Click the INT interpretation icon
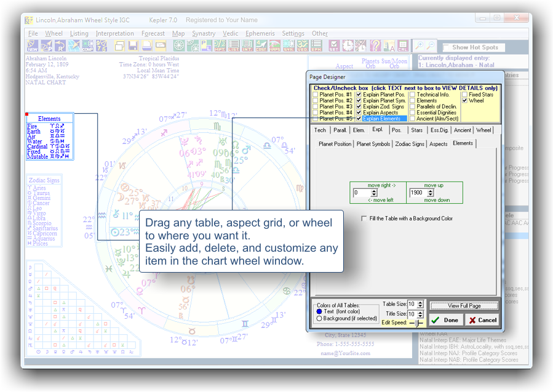The image size is (553, 392). (x=247, y=46)
